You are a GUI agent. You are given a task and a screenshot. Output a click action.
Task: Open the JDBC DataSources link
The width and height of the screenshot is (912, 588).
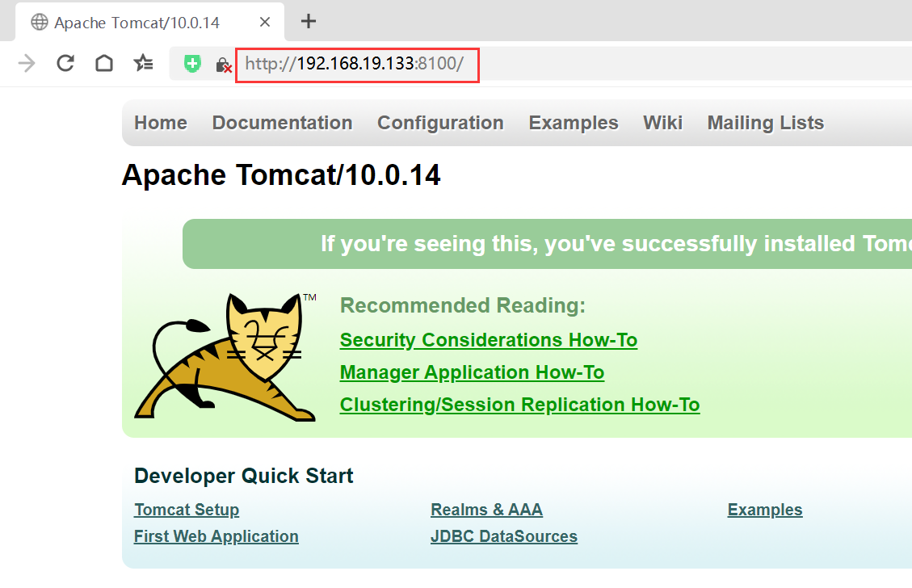504,536
